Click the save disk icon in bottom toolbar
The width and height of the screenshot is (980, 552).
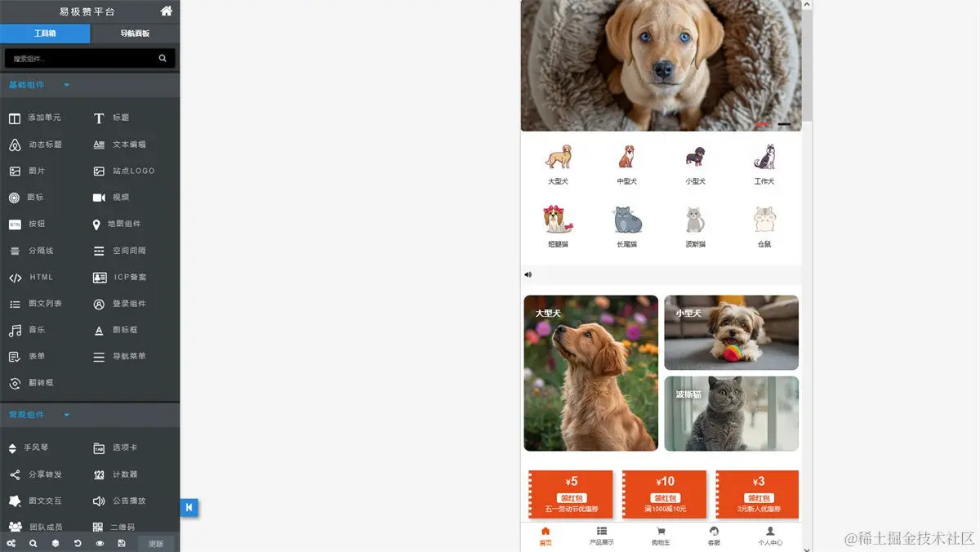coord(122,543)
